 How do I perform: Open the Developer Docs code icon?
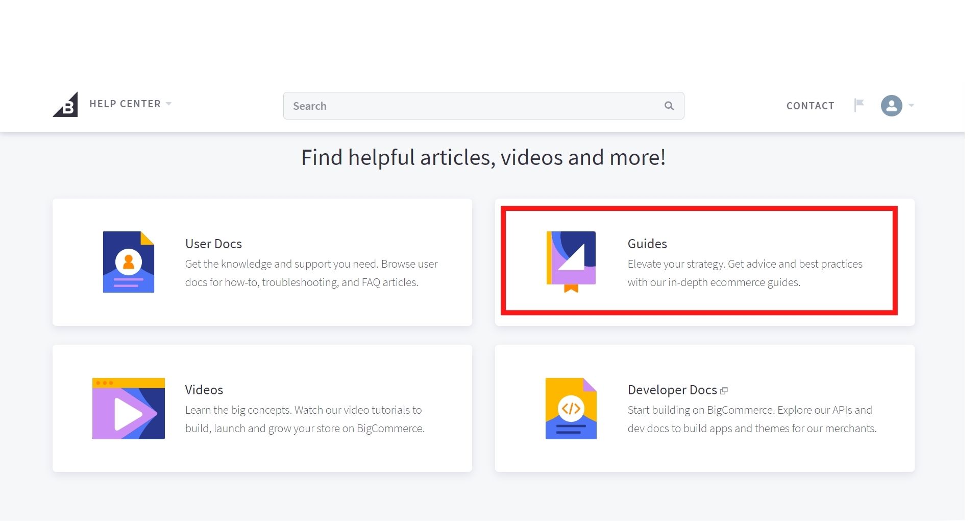pyautogui.click(x=571, y=409)
